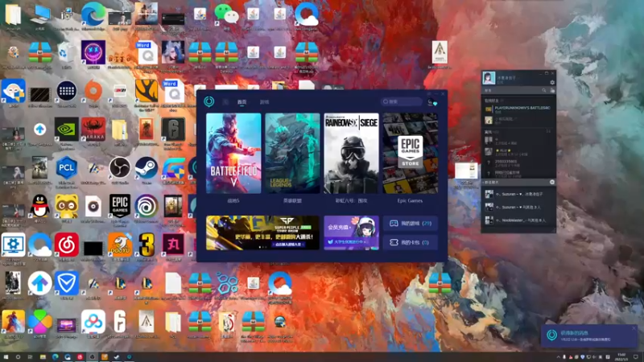The width and height of the screenshot is (644, 362).
Task: Open My Games (29) button
Action: pos(411,224)
